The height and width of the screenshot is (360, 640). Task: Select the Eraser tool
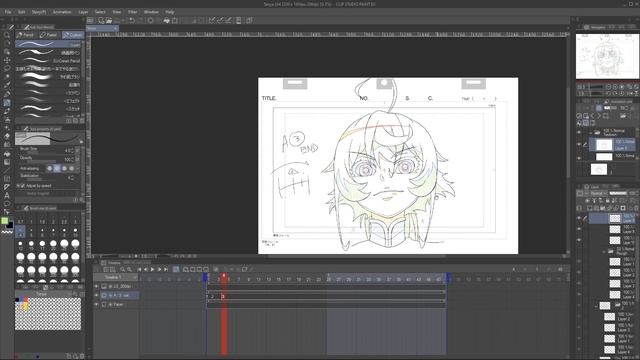[7, 136]
